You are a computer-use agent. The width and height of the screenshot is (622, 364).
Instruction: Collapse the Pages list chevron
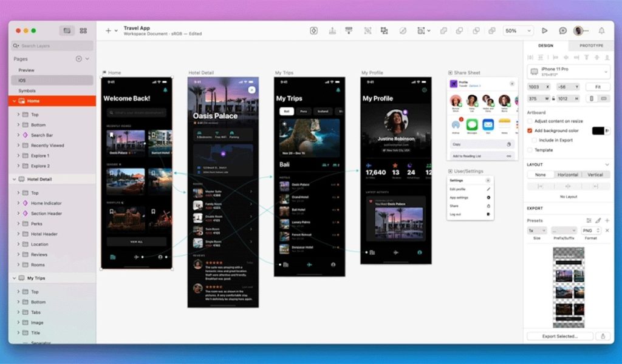(87, 59)
